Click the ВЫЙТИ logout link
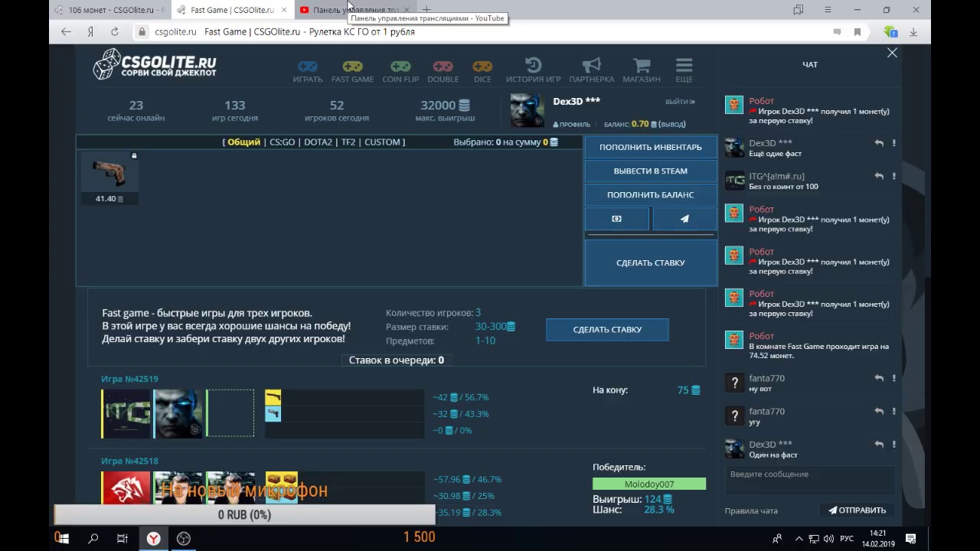980x551 pixels. point(680,101)
